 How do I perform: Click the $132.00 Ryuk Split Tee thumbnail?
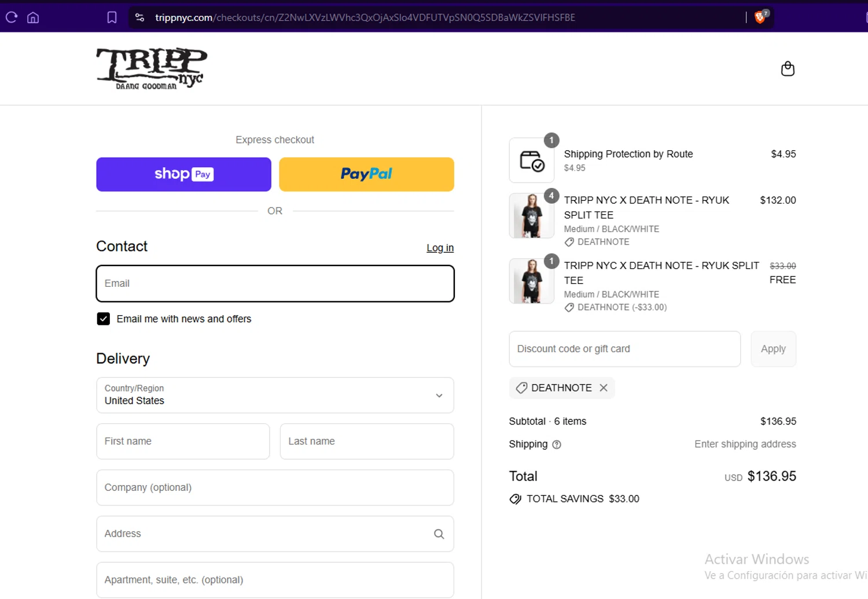point(532,216)
